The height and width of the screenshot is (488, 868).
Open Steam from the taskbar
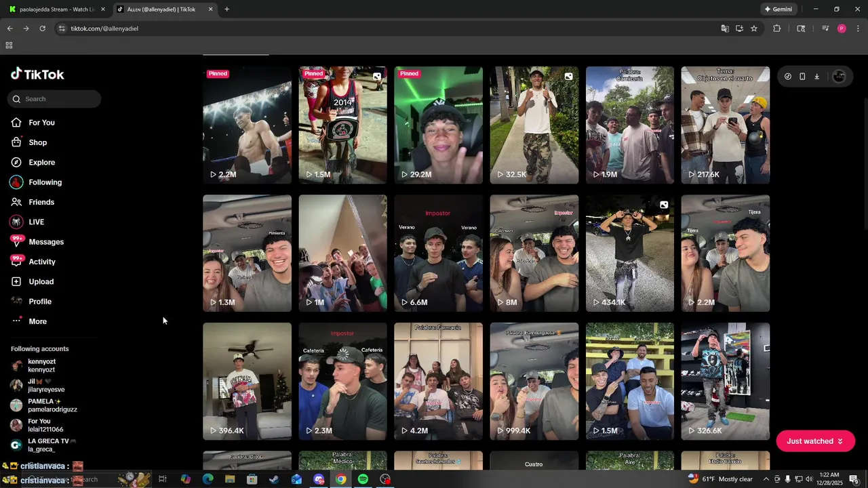(274, 479)
